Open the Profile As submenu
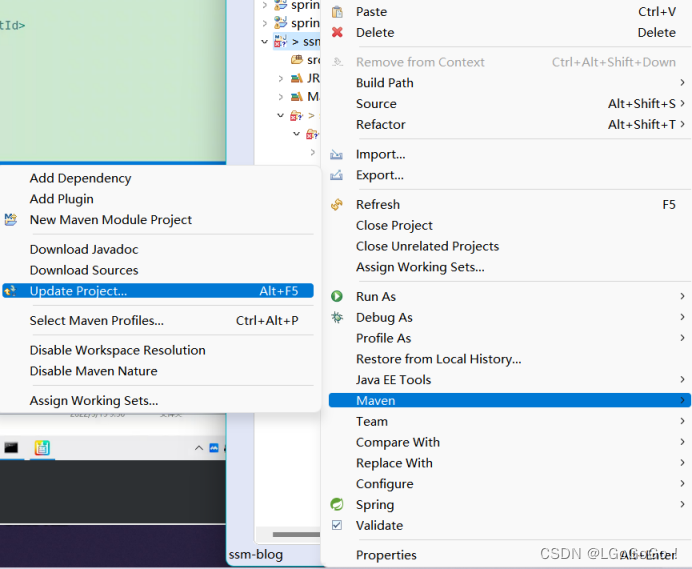The height and width of the screenshot is (569, 692). (510, 338)
